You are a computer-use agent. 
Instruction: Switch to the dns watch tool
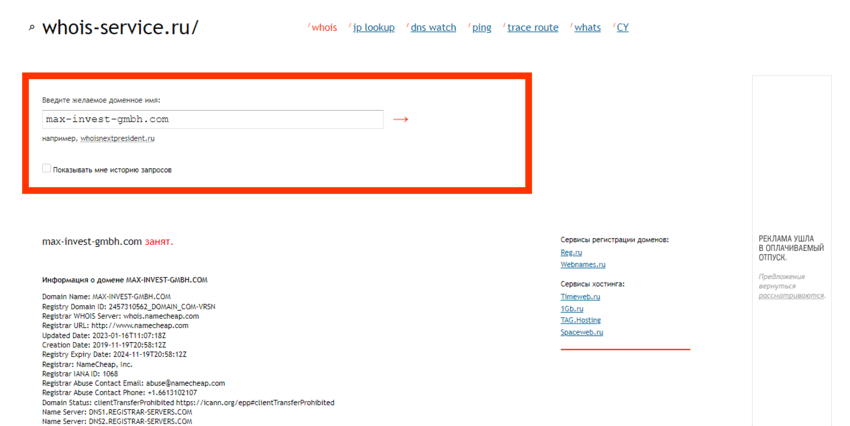pyautogui.click(x=434, y=27)
